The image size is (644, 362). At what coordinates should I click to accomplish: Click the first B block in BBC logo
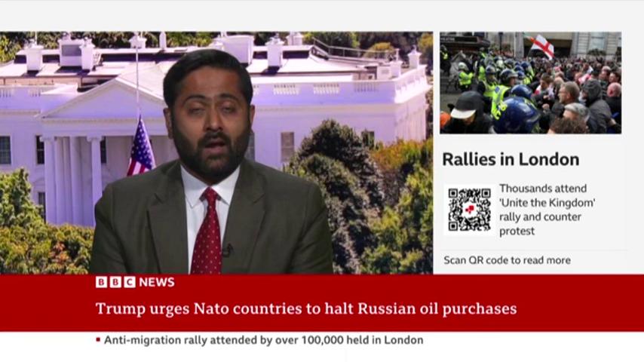tap(102, 282)
